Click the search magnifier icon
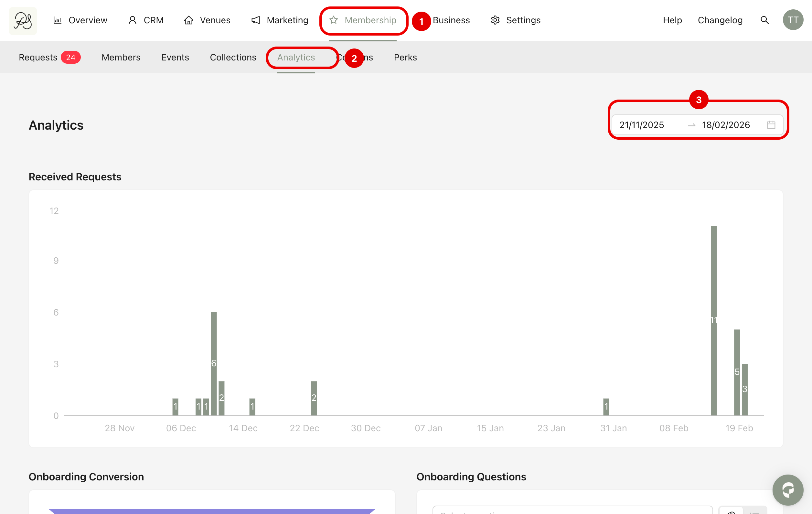The width and height of the screenshot is (812, 514). pyautogui.click(x=764, y=20)
